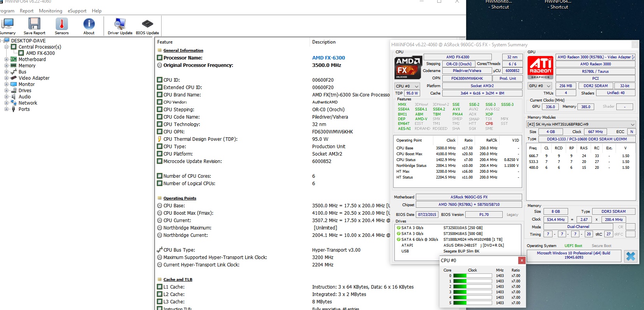This screenshot has height=310, width=644.
Task: Click the ATI Radeon Graphics logo
Action: coord(540,68)
